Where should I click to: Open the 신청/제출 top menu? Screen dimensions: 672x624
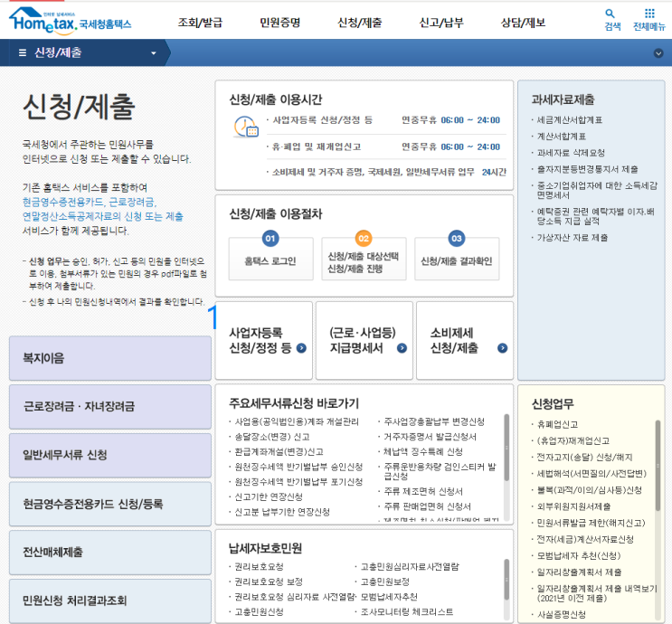coord(360,23)
